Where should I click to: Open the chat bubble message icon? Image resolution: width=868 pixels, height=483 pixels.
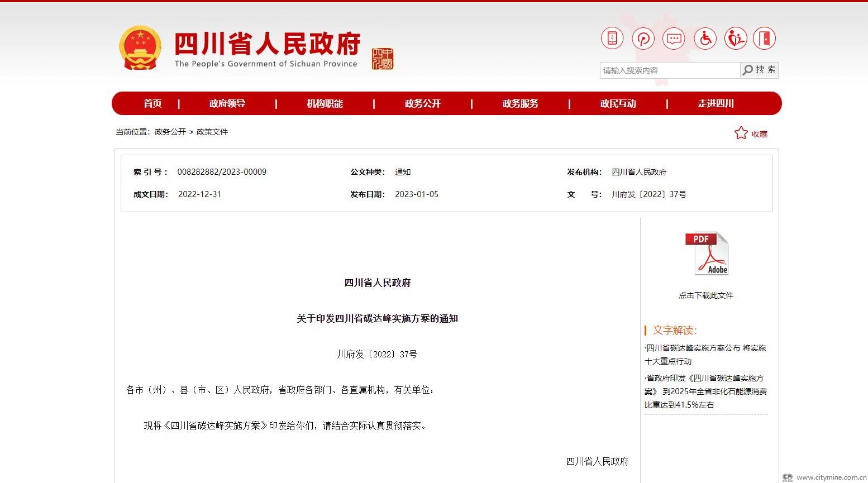pyautogui.click(x=674, y=39)
